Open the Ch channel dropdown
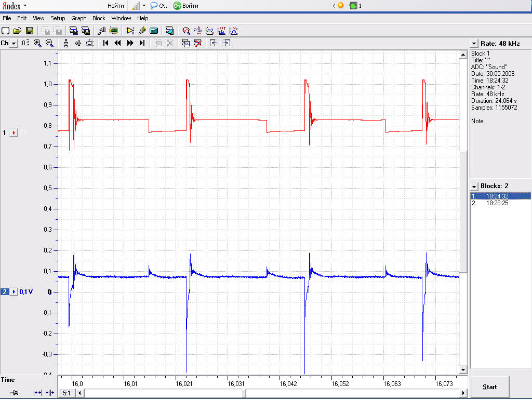Screen dimensions: 532x399 click(14, 44)
